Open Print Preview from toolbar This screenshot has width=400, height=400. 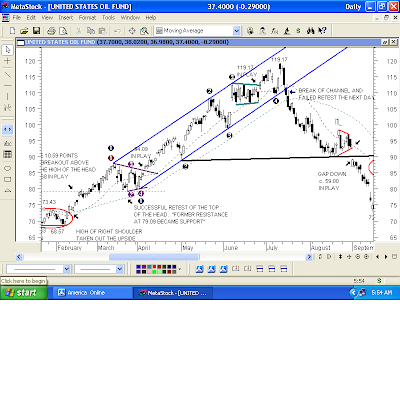coord(63,31)
